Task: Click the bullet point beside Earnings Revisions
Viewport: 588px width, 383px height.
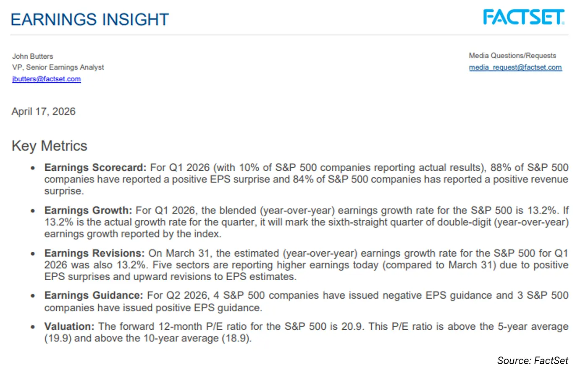Action: pyautogui.click(x=33, y=254)
